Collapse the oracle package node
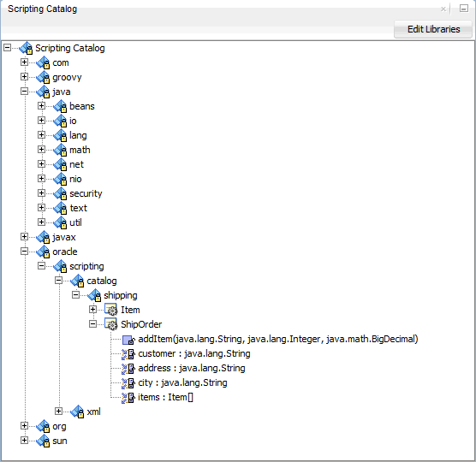Image resolution: width=476 pixels, height=462 pixels. pyautogui.click(x=24, y=252)
